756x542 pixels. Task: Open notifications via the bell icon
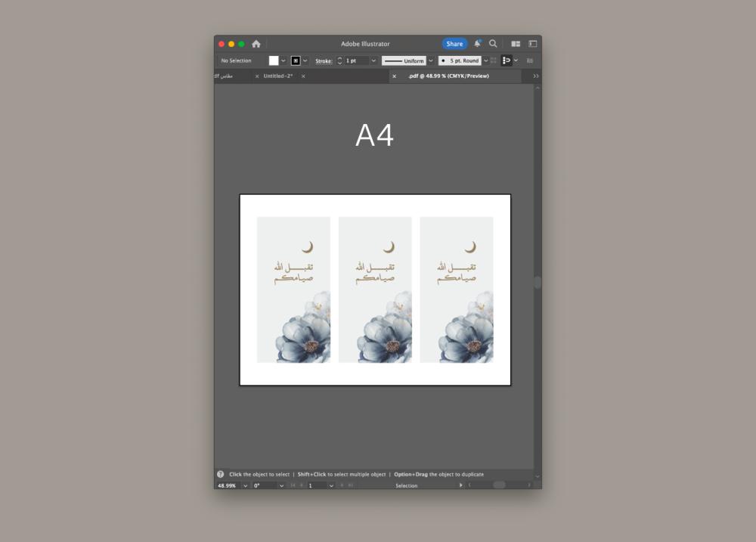(477, 44)
